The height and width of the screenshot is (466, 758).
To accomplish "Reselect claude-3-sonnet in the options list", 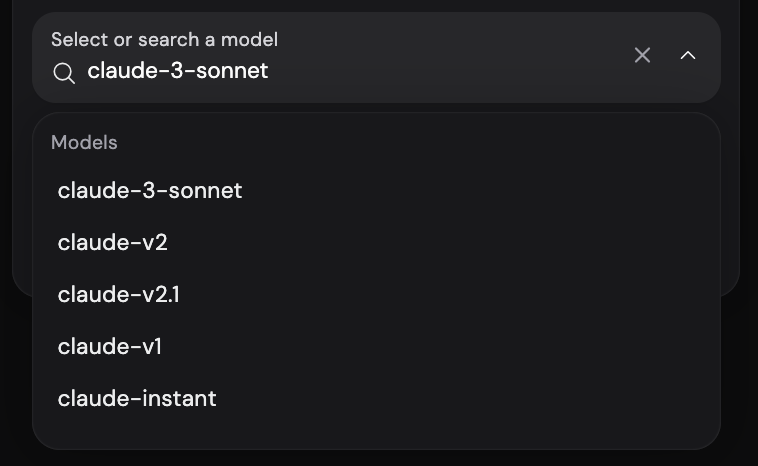I will pyautogui.click(x=376, y=190).
